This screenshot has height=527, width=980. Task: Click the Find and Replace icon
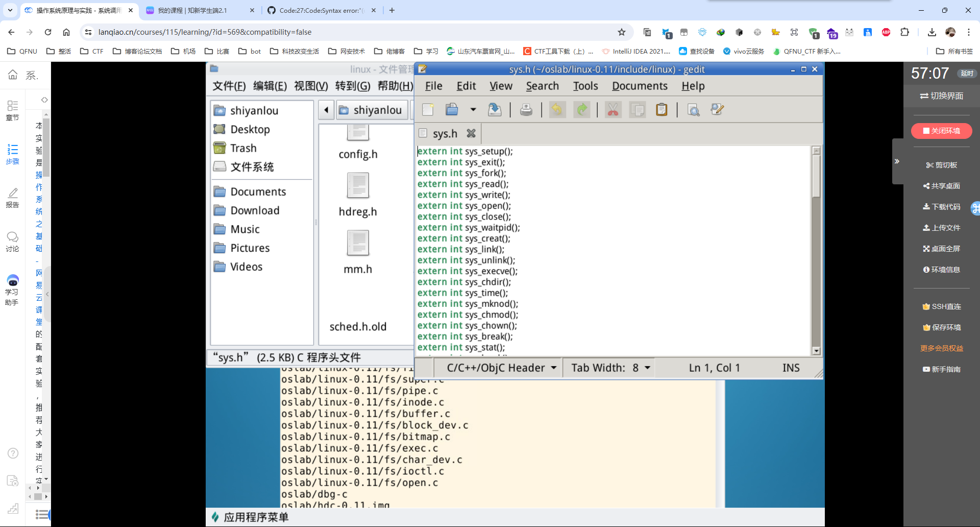[717, 109]
